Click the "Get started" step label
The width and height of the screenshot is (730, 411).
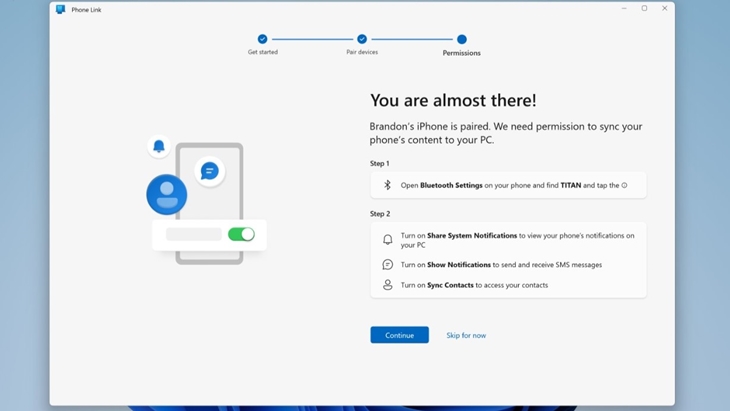click(263, 52)
